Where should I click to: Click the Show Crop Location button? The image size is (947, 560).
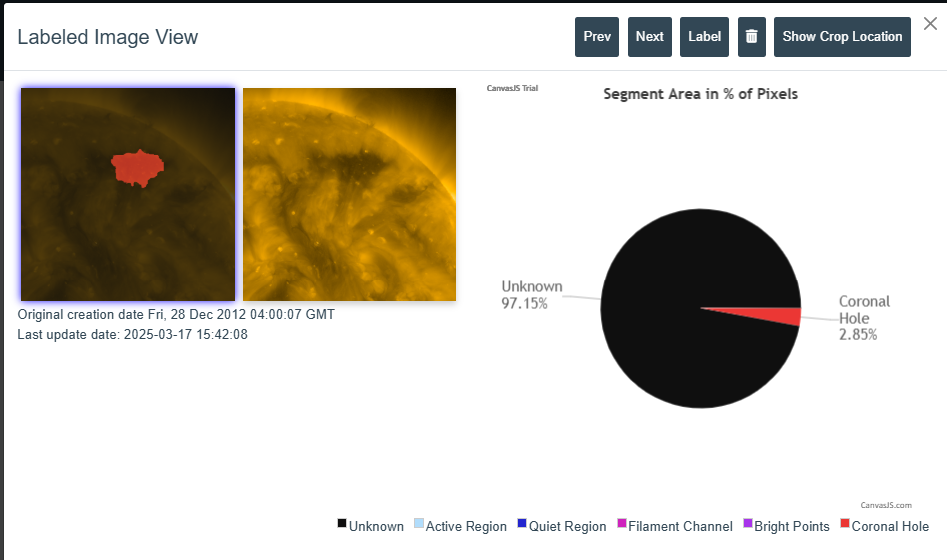(842, 37)
